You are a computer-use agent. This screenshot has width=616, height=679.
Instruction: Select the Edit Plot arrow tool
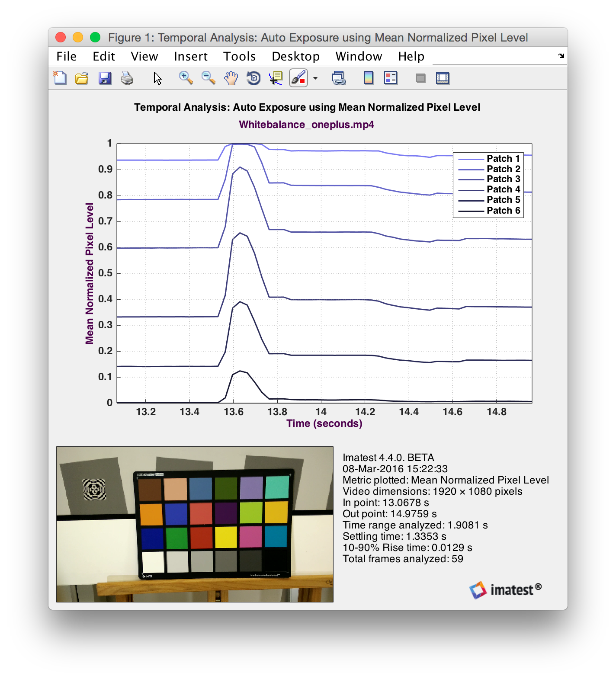coord(157,78)
